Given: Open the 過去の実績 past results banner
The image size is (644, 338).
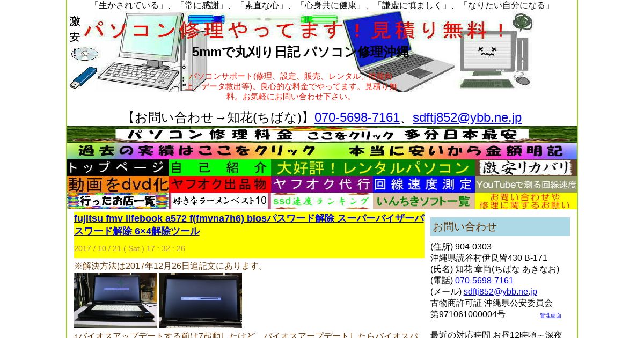Looking at the screenshot, I should [322, 151].
